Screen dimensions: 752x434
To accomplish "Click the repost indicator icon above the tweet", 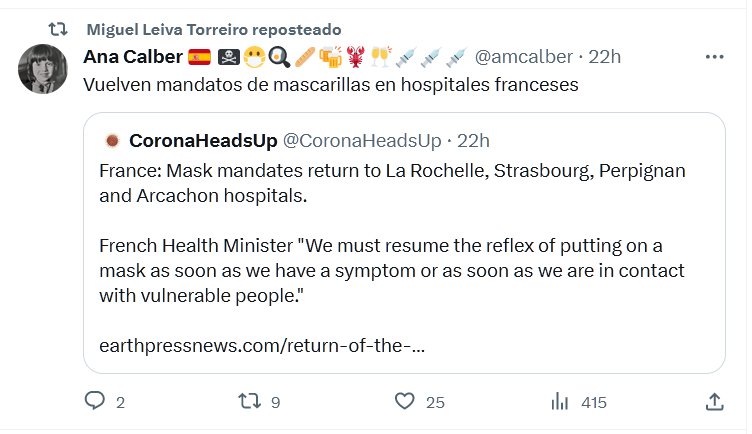I will pyautogui.click(x=58, y=29).
